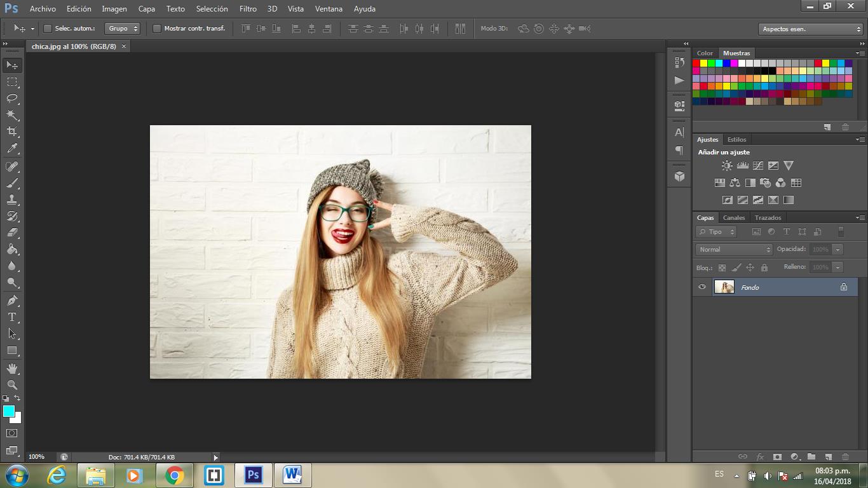Open Google Chrome from the taskbar
The width and height of the screenshot is (868, 488).
174,475
